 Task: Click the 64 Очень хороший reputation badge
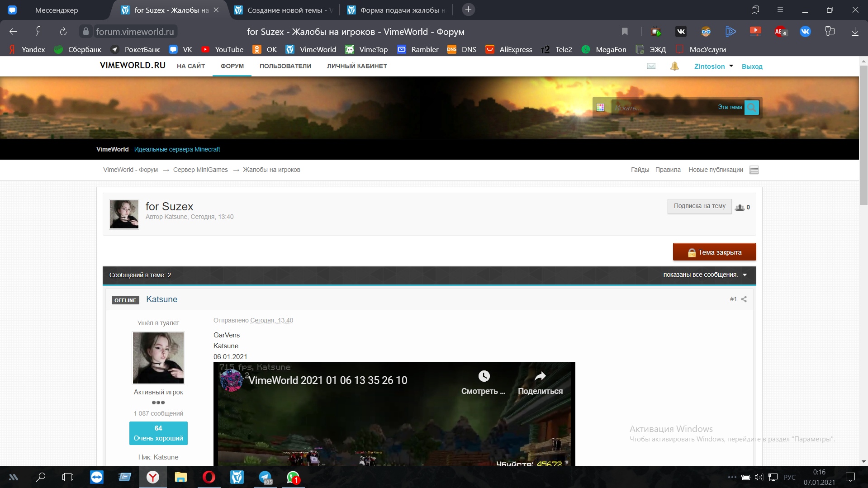[x=158, y=433]
